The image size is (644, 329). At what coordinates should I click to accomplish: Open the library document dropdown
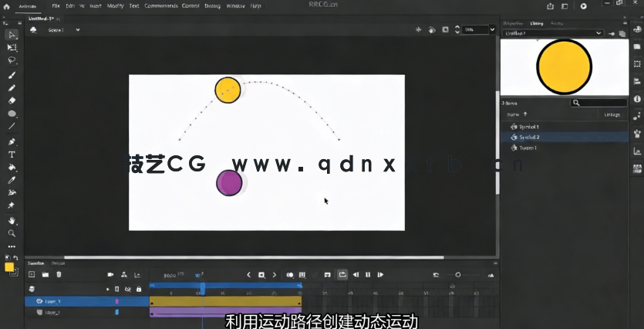click(x=553, y=33)
